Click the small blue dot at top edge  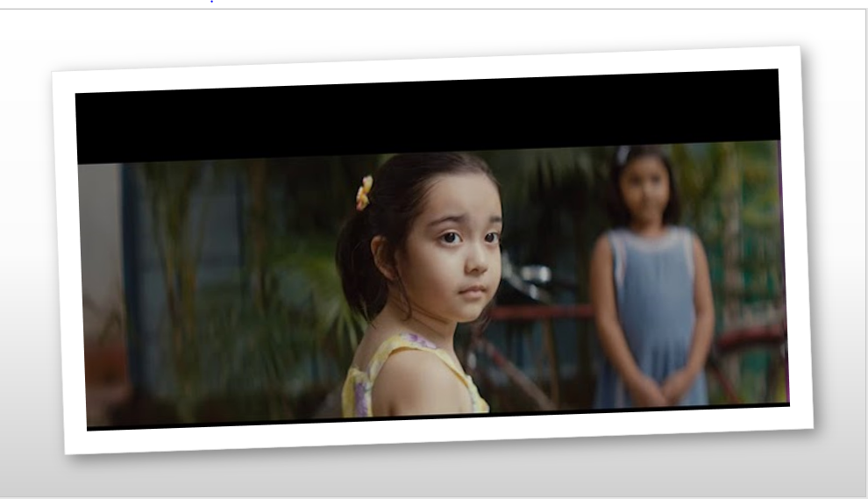click(x=211, y=2)
